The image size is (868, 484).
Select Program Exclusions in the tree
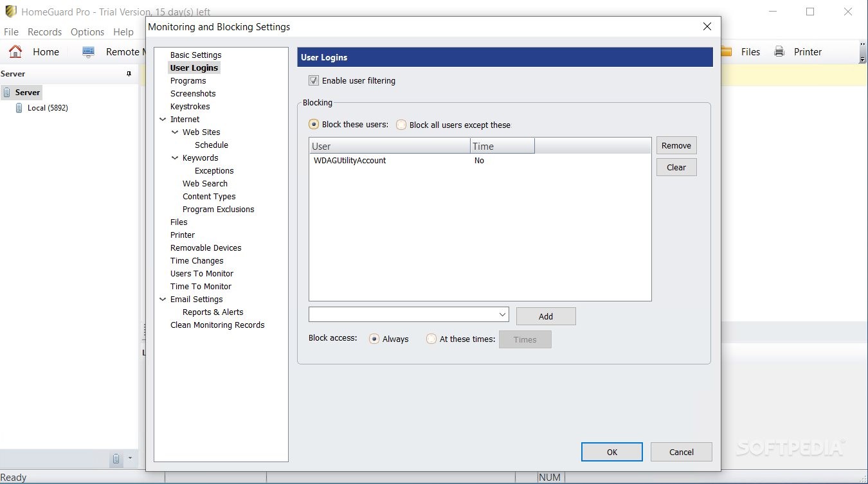pos(218,209)
